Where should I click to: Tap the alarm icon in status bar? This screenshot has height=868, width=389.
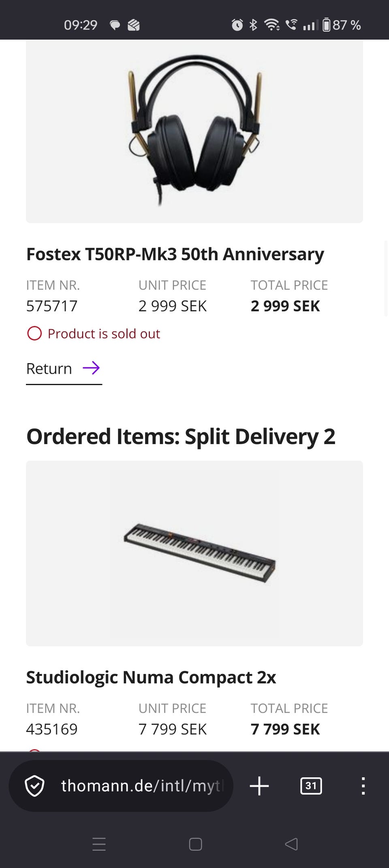pyautogui.click(x=237, y=25)
